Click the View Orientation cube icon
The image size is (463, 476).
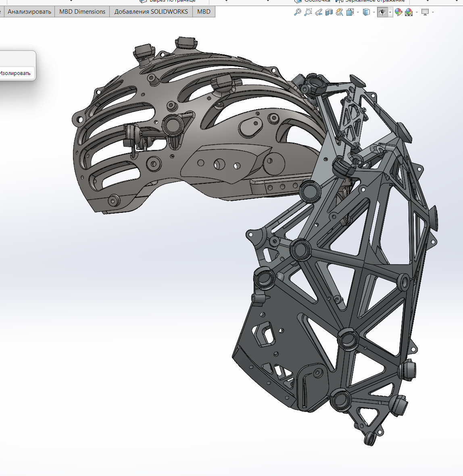350,12
